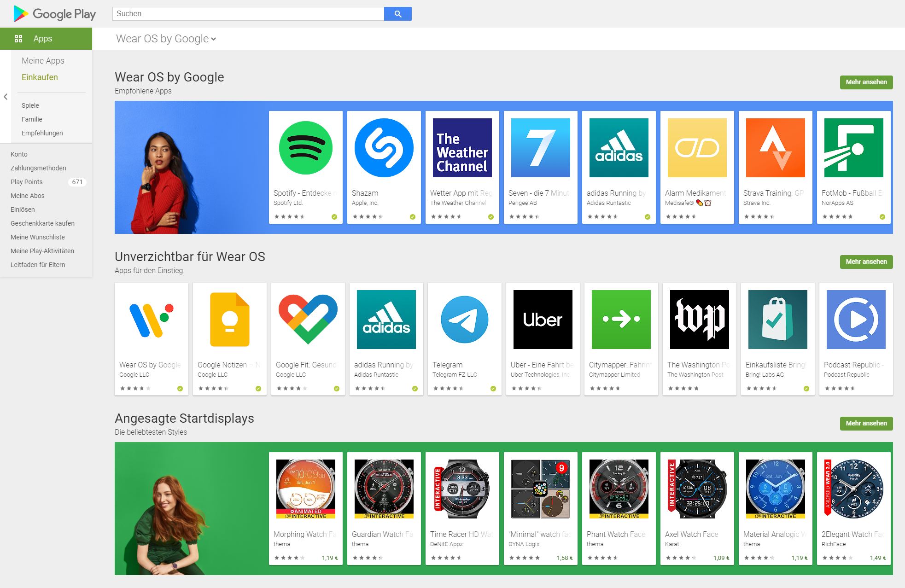Open the Uber app icon
This screenshot has width=905, height=588.
pyautogui.click(x=543, y=320)
